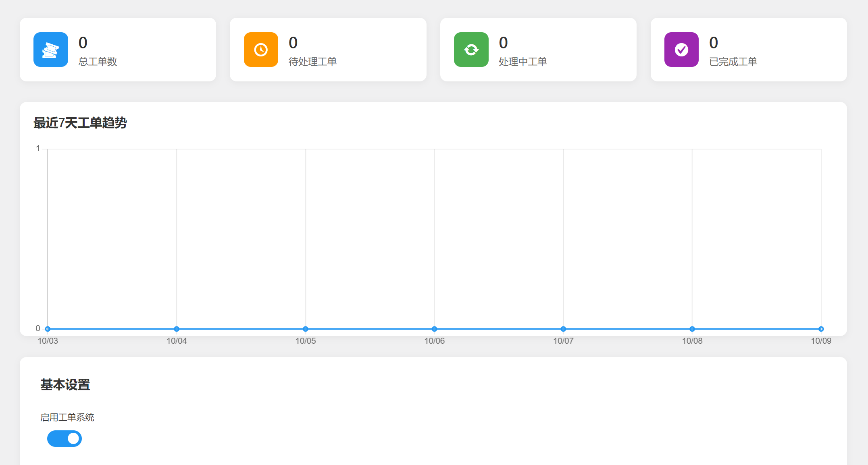The width and height of the screenshot is (868, 465).
Task: Toggle the 启用工单系统 switch off
Action: click(65, 438)
